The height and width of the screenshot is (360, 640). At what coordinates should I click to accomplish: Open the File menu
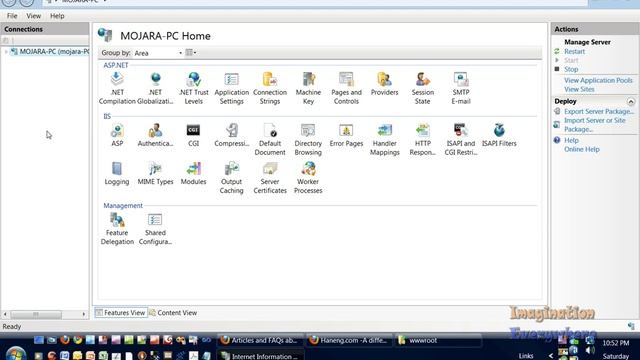(12, 16)
